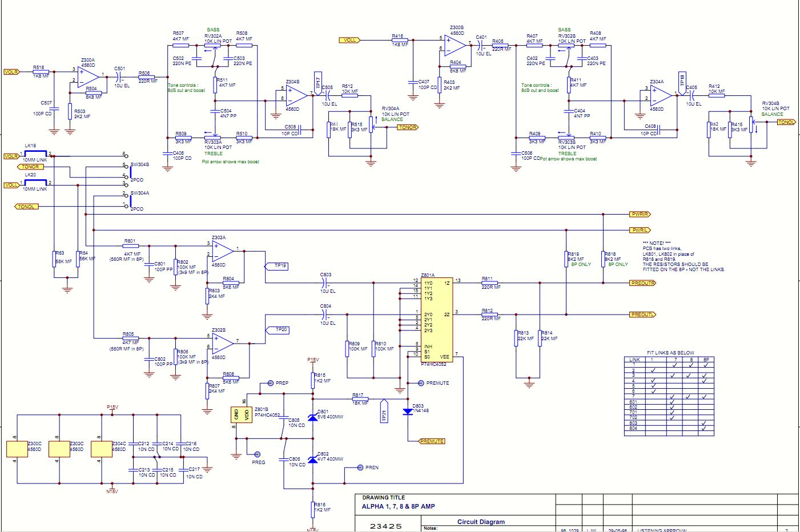Click the Z300B op-amp symbol
Viewport: 800px width, 532px height.
(456, 45)
